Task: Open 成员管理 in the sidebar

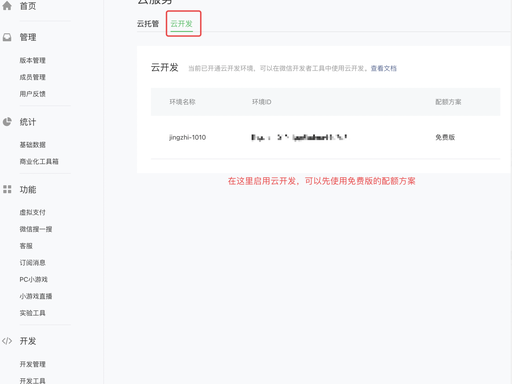Action: 32,77
